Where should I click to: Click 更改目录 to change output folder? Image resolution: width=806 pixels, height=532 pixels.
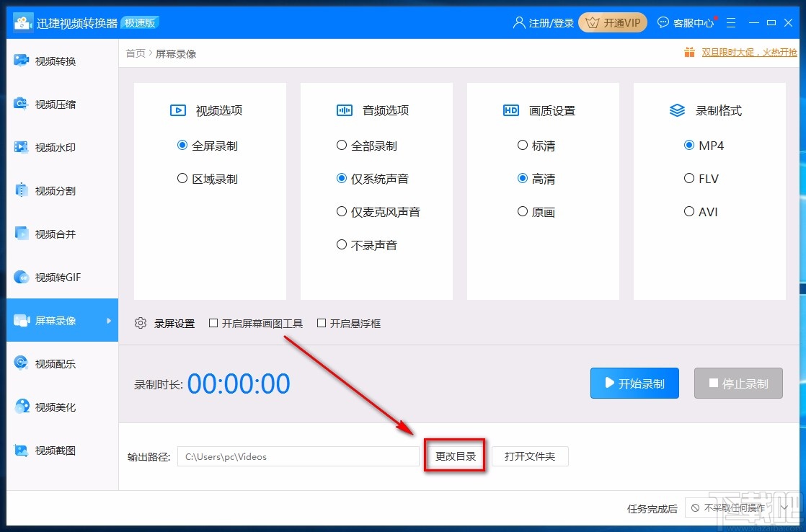coord(455,456)
